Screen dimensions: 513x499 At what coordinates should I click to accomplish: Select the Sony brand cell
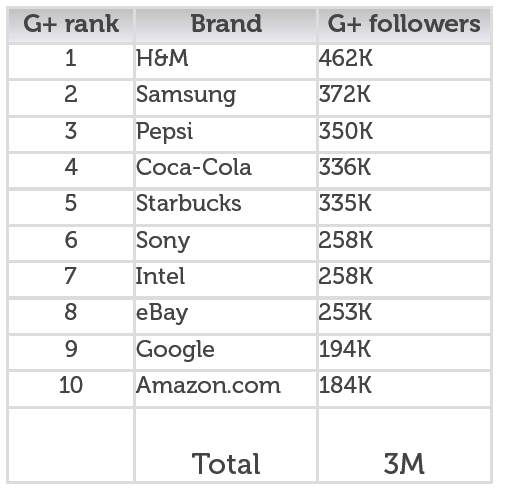pos(226,243)
